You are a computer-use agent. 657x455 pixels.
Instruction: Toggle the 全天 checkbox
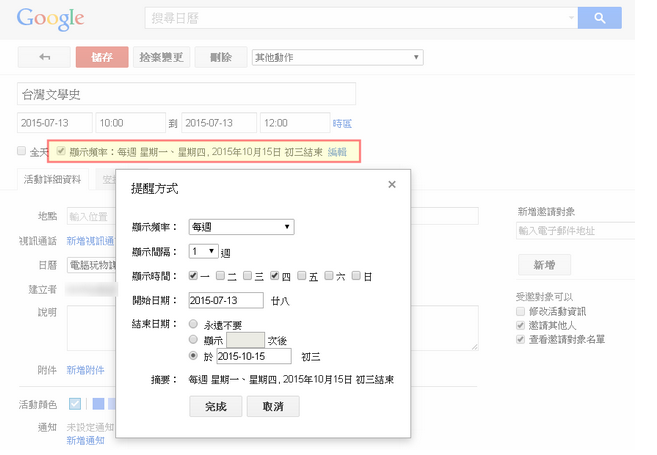click(x=22, y=152)
